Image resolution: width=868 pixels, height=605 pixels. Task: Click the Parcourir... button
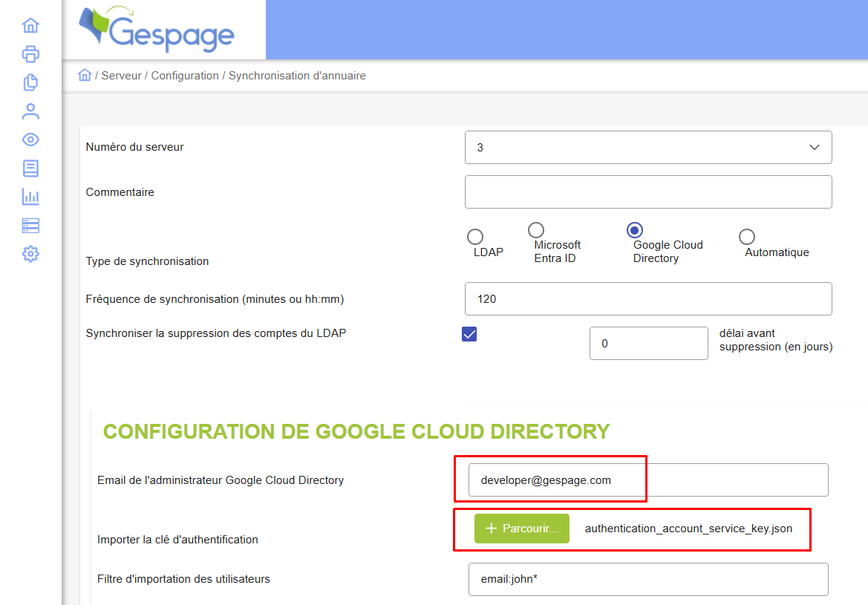(x=521, y=529)
